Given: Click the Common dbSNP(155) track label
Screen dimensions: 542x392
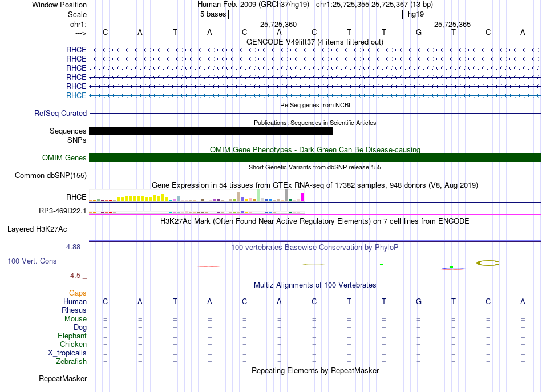Looking at the screenshot, I should 50,175.
